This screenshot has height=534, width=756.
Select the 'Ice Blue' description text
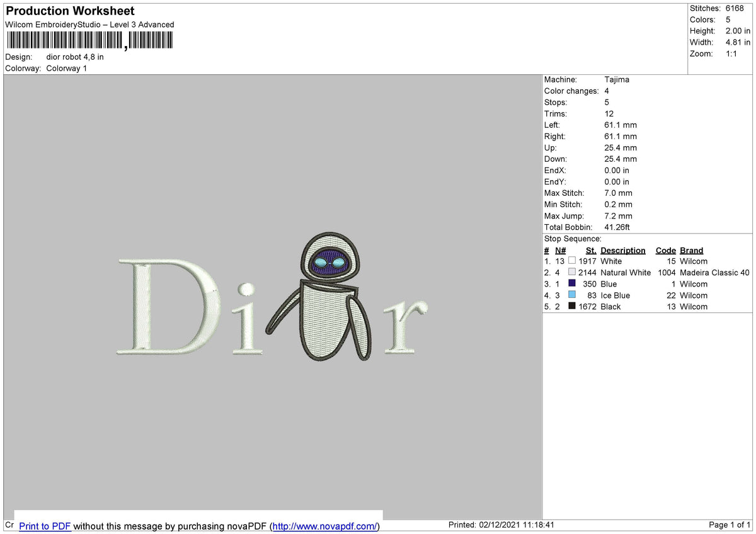tap(615, 295)
